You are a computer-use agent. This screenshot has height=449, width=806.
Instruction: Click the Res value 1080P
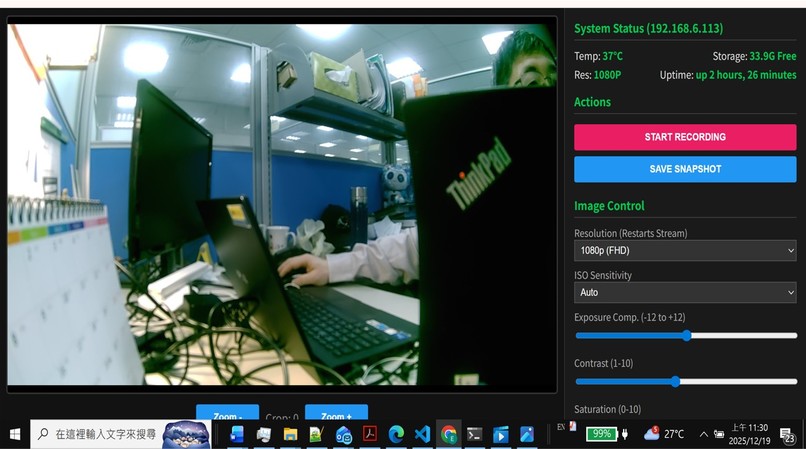pyautogui.click(x=607, y=75)
